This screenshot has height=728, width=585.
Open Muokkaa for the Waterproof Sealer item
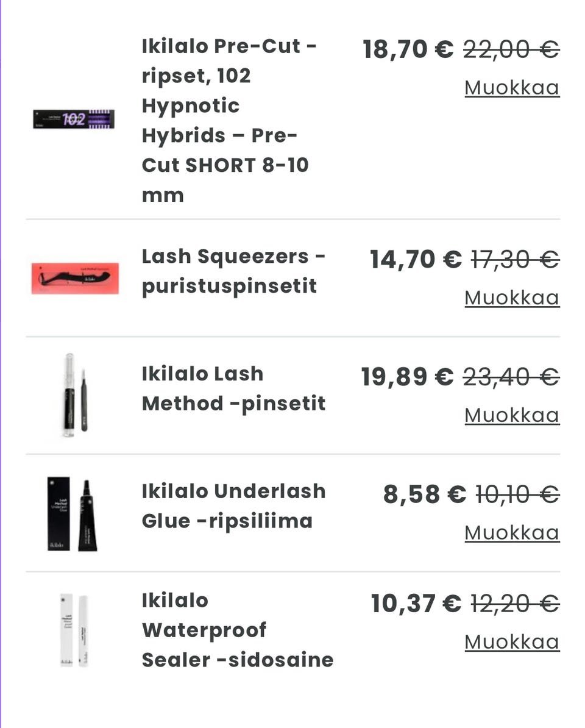point(511,642)
